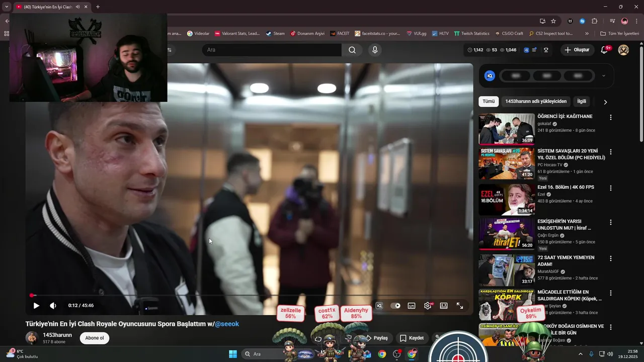Open options for SİSTEM SAVAŞLARI 20 video
644x362 pixels.
(x=611, y=152)
